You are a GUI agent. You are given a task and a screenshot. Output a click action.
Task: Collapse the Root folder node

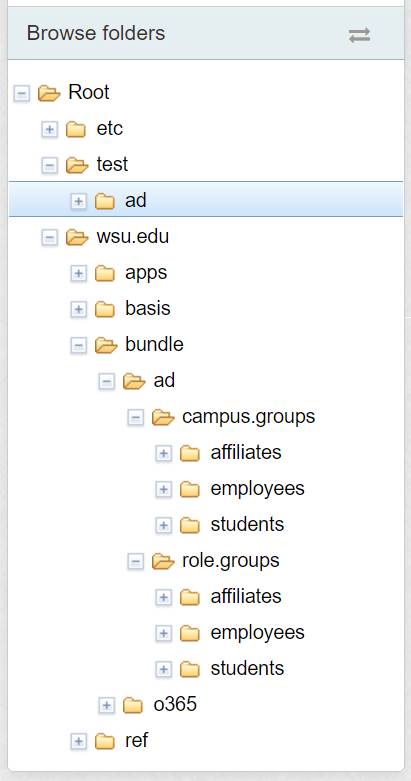[x=21, y=93]
